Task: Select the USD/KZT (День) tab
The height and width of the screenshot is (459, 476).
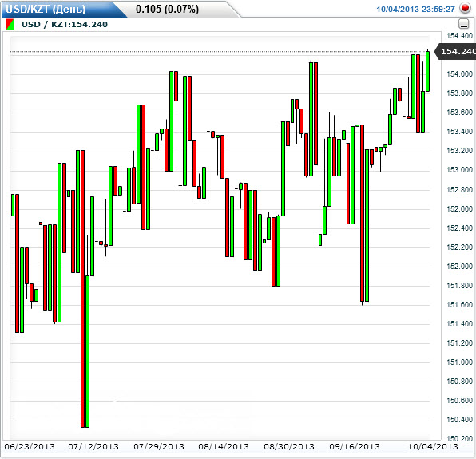Action: click(46, 9)
